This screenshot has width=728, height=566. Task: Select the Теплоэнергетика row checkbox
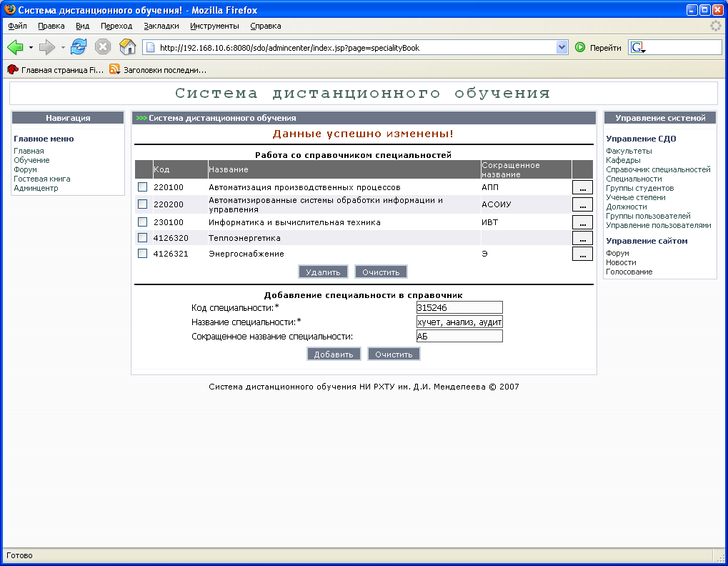click(143, 238)
